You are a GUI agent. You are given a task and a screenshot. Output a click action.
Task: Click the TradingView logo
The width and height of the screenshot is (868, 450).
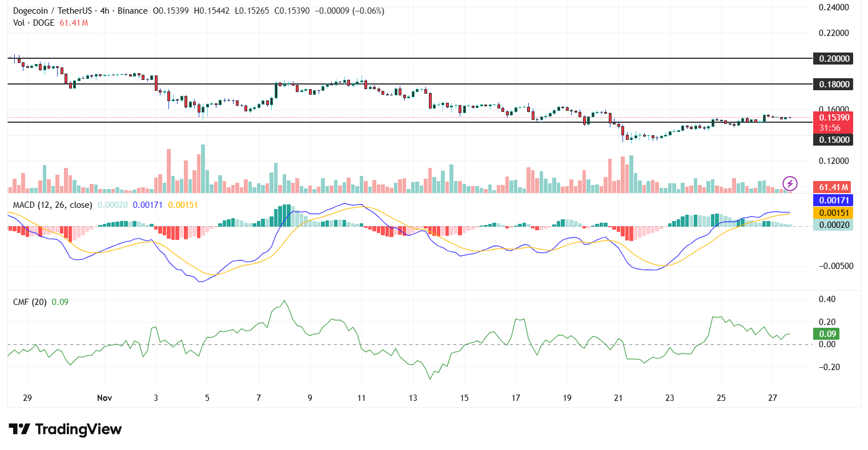(65, 429)
